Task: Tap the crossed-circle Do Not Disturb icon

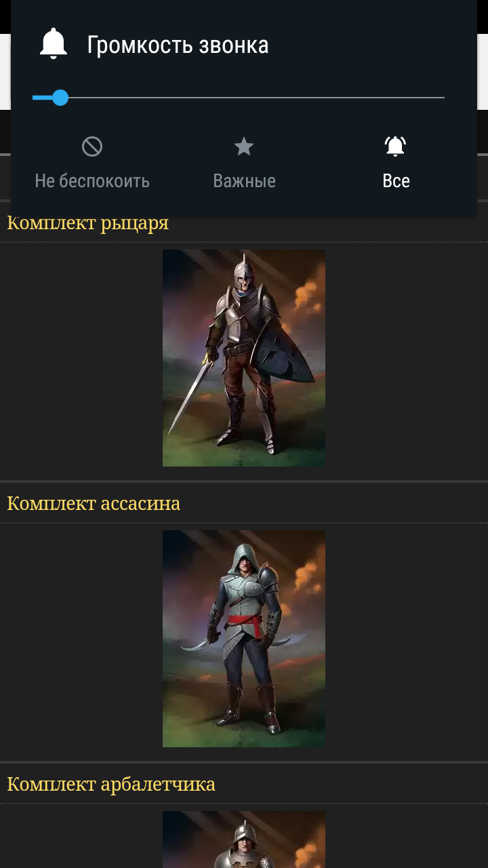Action: [92, 146]
